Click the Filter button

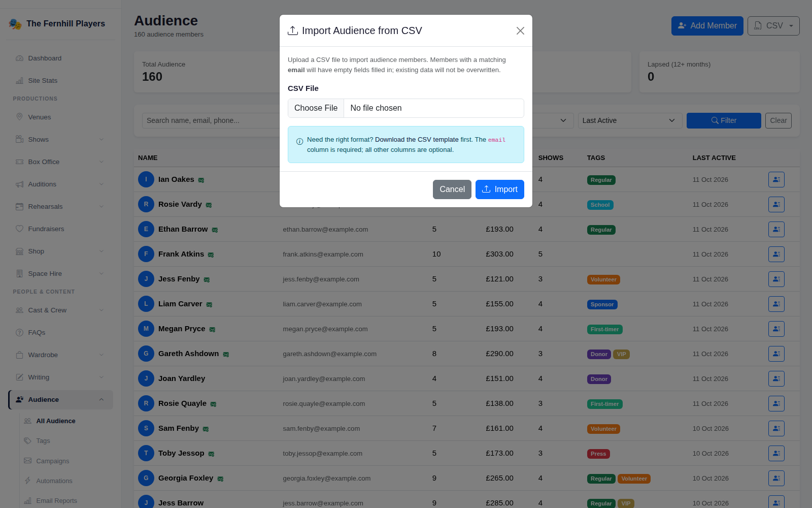point(724,120)
